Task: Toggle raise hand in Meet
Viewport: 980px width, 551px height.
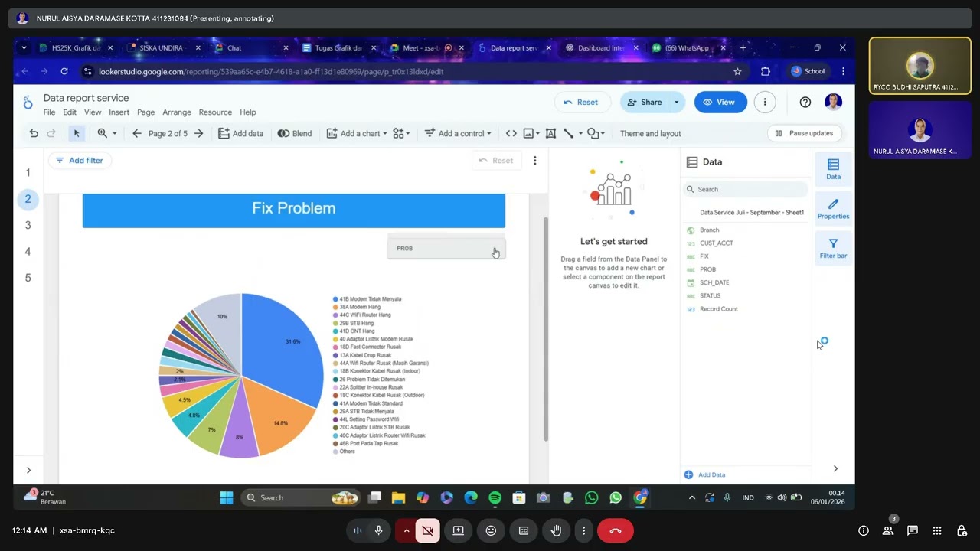Action: (556, 530)
